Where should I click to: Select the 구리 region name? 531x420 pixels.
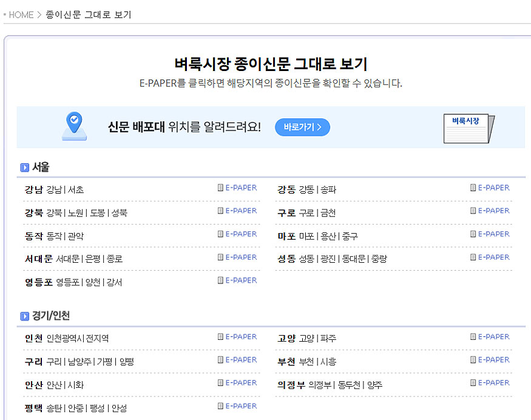click(x=34, y=362)
